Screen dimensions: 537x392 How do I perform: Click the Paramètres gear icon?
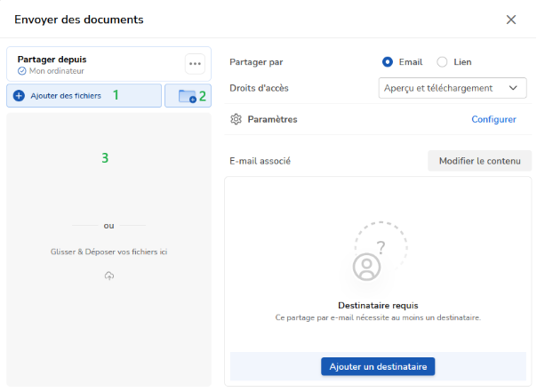coord(236,119)
